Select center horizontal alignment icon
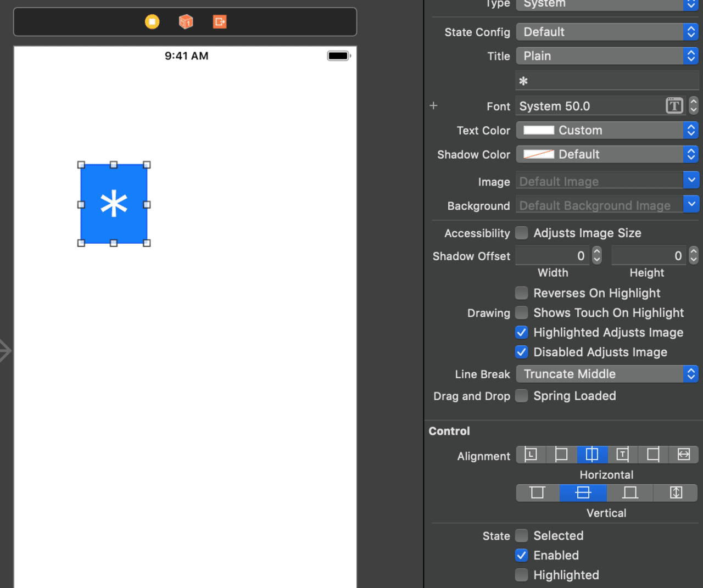703x588 pixels. (x=592, y=455)
